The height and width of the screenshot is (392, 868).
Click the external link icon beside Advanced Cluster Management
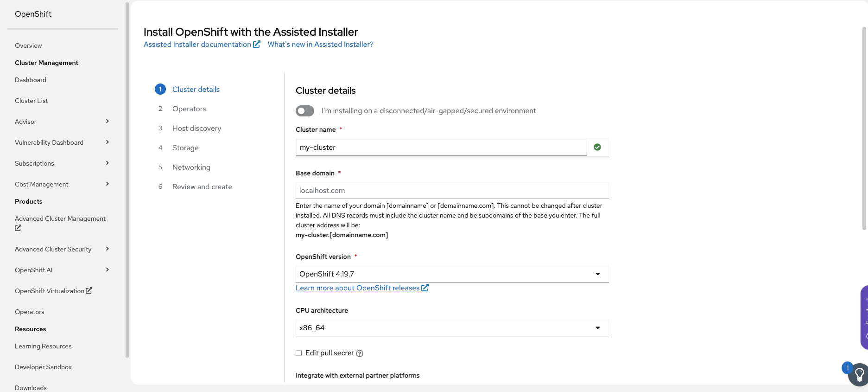(x=18, y=228)
